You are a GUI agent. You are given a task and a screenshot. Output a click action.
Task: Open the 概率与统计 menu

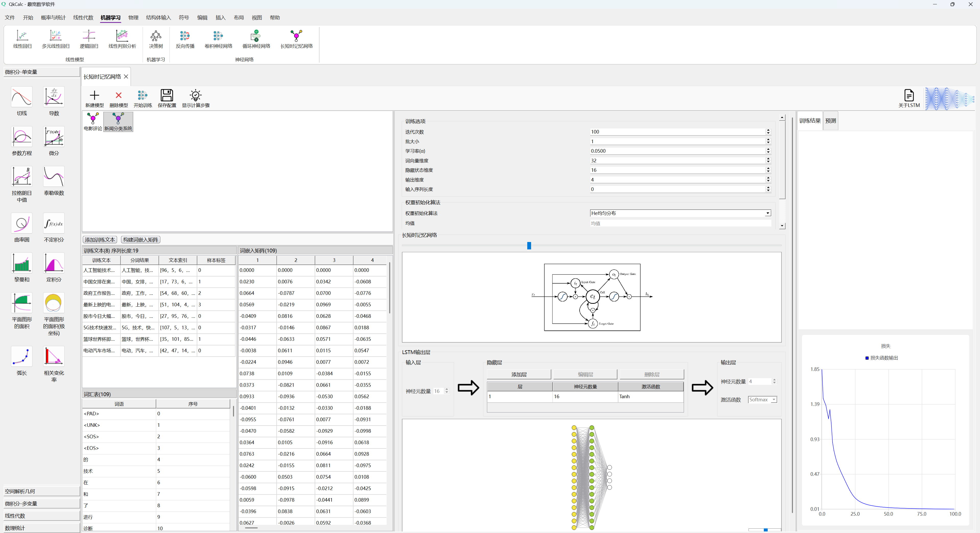point(53,18)
